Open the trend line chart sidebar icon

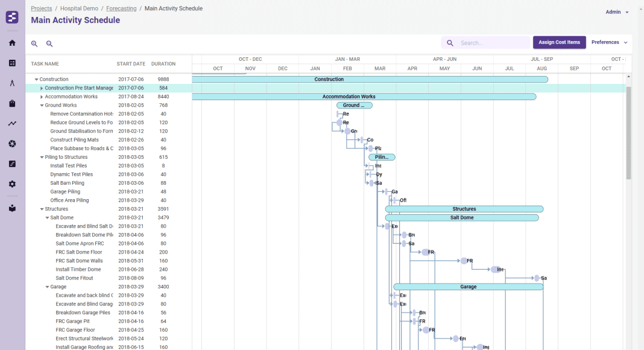[12, 123]
